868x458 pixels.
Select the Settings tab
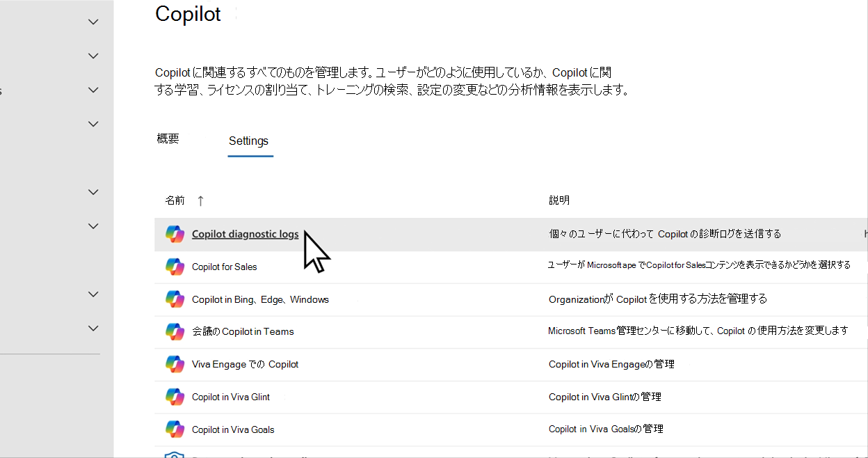click(x=248, y=141)
